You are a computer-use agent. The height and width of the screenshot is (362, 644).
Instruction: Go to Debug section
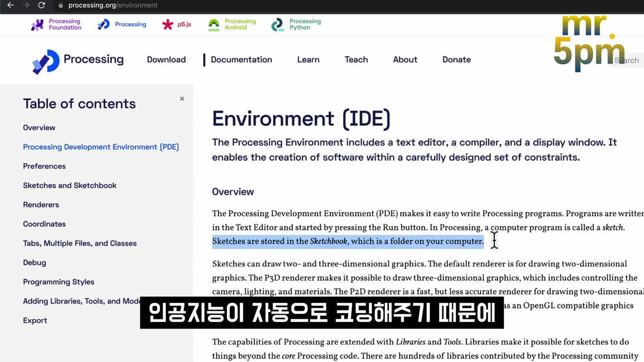34,262
